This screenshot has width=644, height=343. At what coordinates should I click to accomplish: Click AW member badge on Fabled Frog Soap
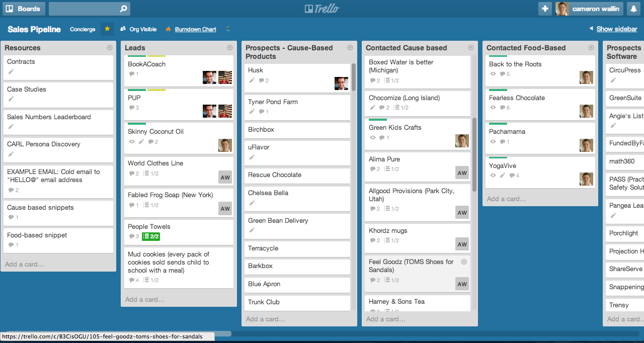coord(225,209)
